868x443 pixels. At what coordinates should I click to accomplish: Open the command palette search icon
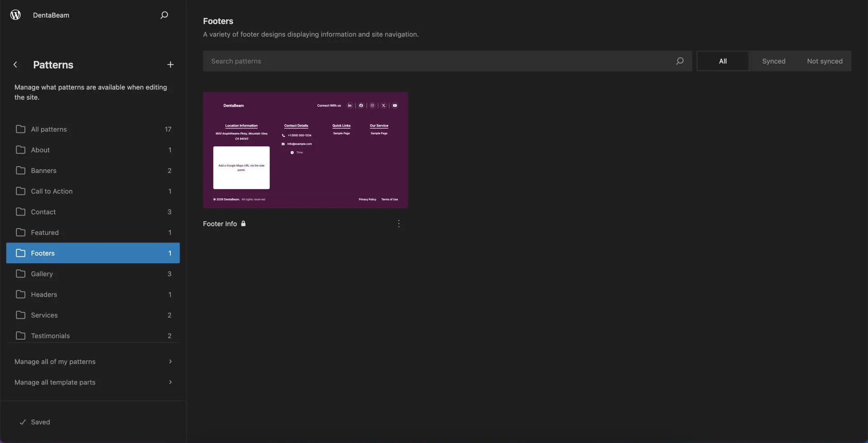(x=164, y=15)
